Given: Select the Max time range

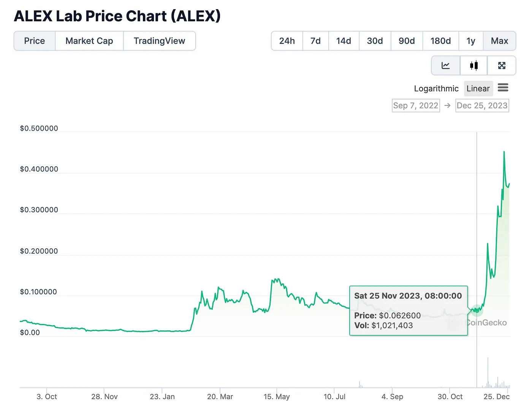Looking at the screenshot, I should [499, 41].
